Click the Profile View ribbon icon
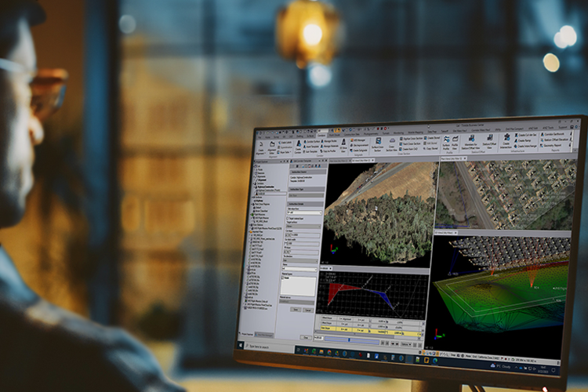The width and height of the screenshot is (588, 392). pyautogui.click(x=456, y=142)
